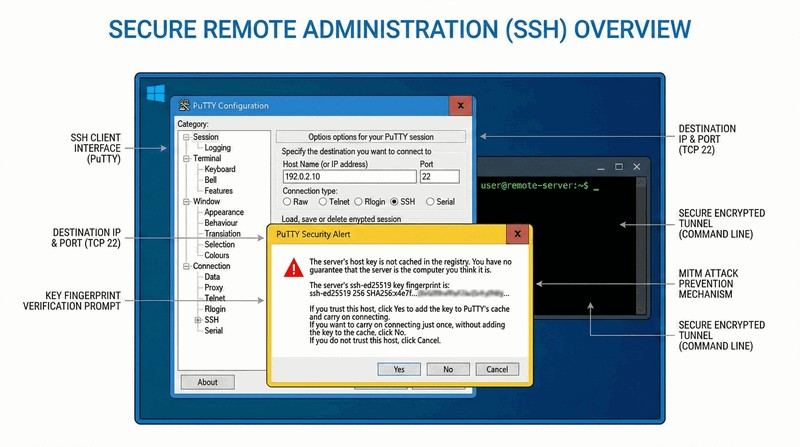Screen dimensions: 800x447
Task: Collapse the Connection category node
Action: point(185,266)
